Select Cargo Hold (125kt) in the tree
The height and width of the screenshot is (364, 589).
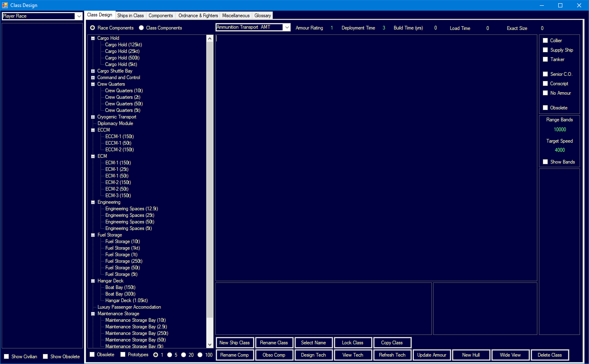[x=123, y=45]
